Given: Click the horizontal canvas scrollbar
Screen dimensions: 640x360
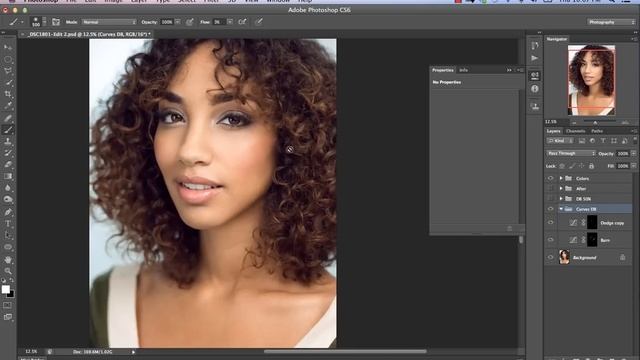Looking at the screenshot, I should (345, 351).
